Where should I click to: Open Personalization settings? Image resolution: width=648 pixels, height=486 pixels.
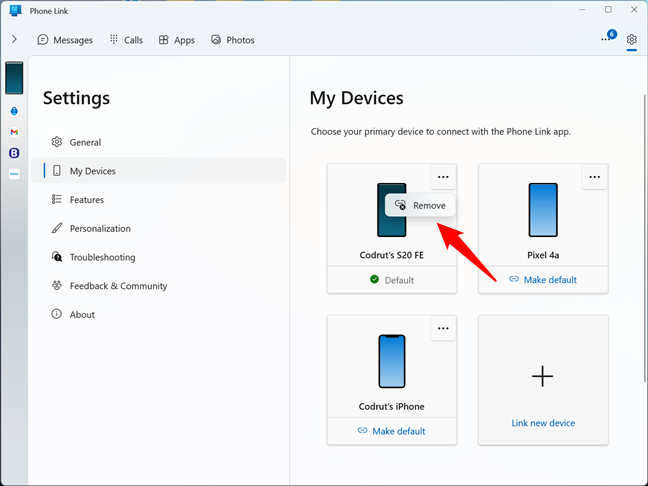tap(159, 228)
